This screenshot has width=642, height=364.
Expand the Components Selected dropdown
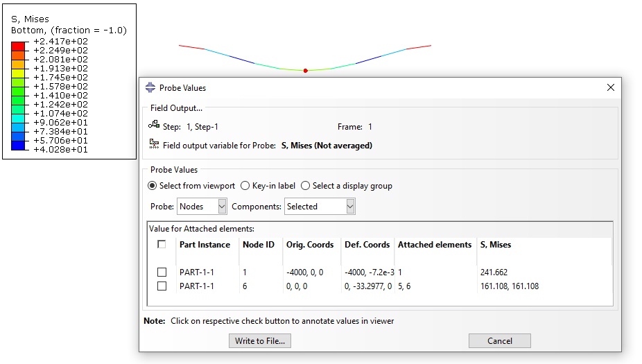(x=320, y=207)
